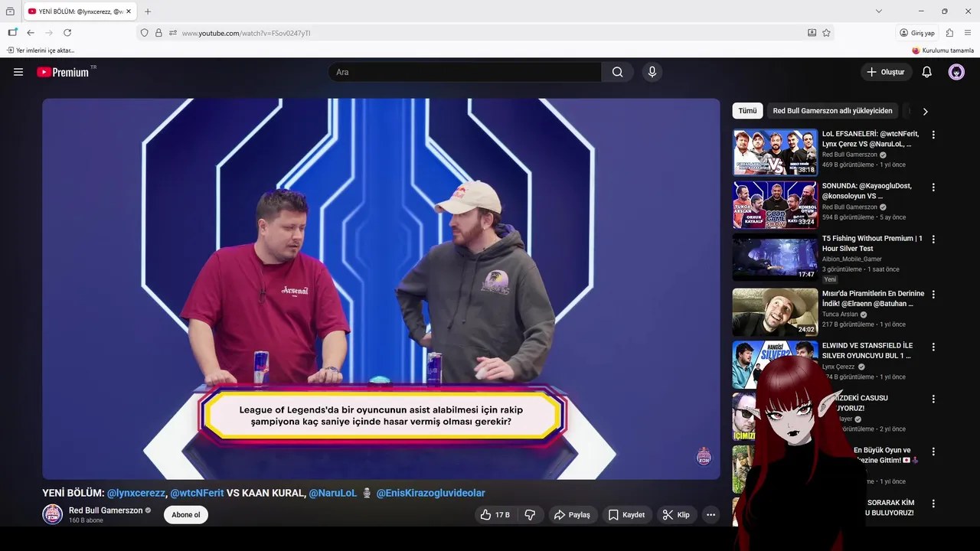Click Kurulumu tamamla in the bookmarks bar

click(x=942, y=51)
